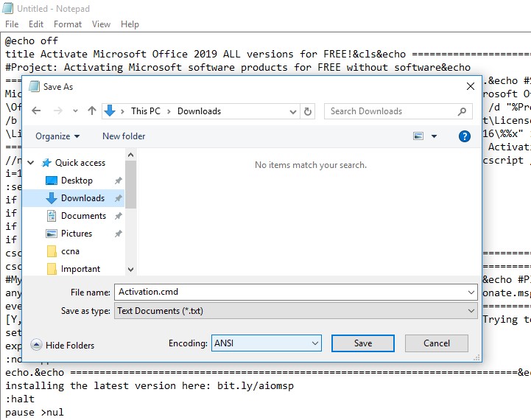Open Desktop in navigation pane
This screenshot has width=531, height=420.
pos(77,181)
